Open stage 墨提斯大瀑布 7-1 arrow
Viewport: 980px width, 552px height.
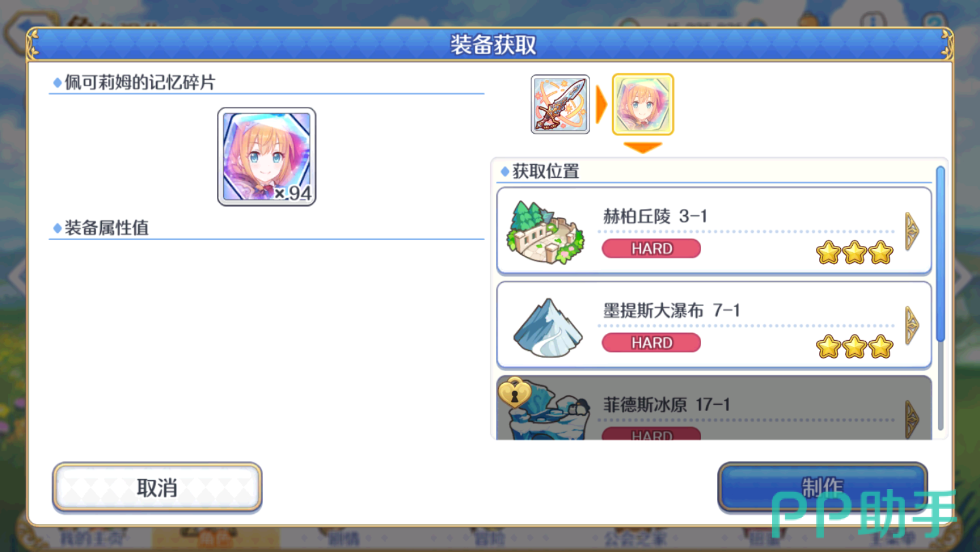[x=911, y=325]
